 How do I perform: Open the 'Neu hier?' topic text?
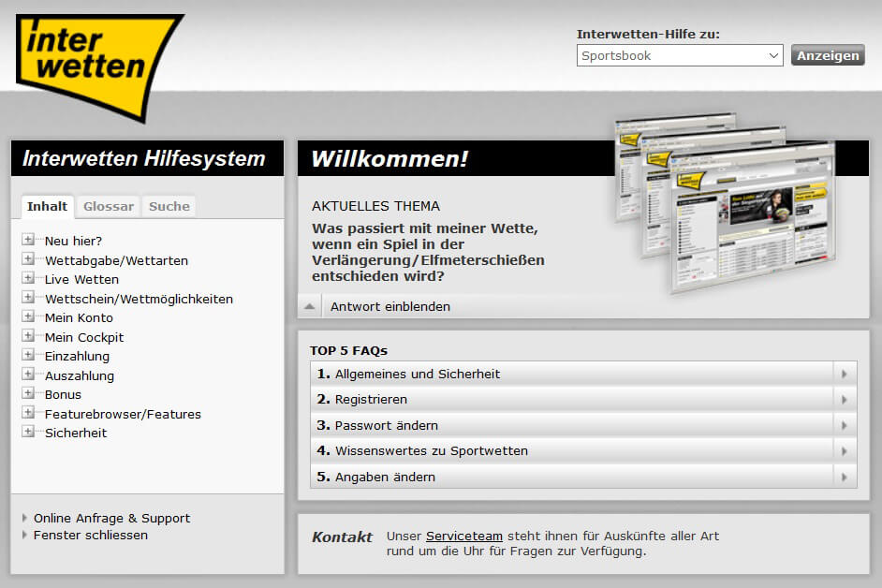(73, 241)
